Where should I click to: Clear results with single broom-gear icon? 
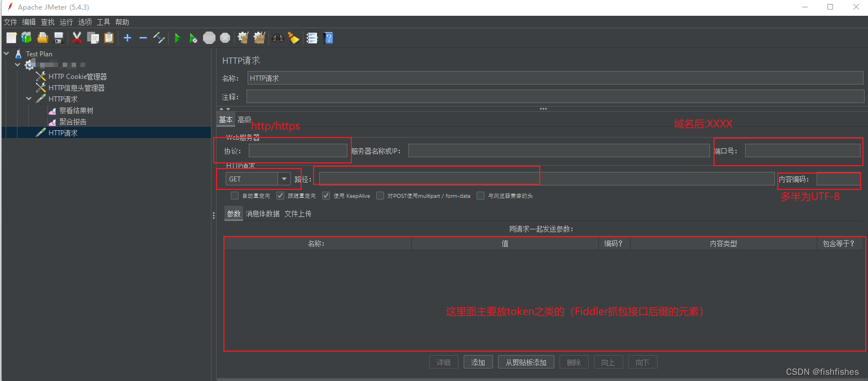[x=243, y=38]
